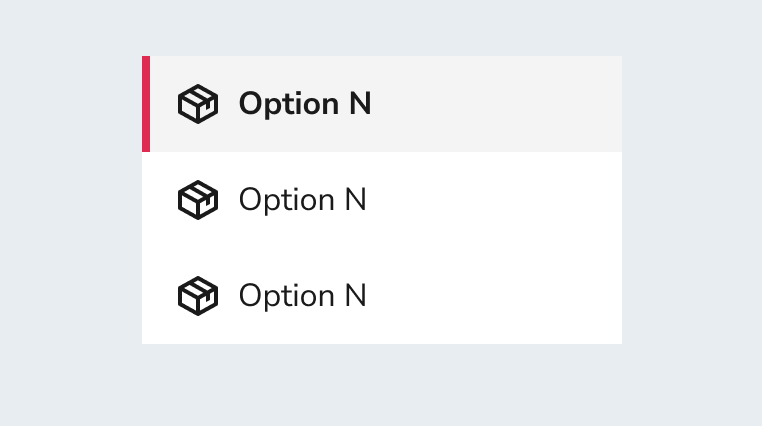The height and width of the screenshot is (426, 762).
Task: Click empty white area of the last option row
Action: [496, 296]
